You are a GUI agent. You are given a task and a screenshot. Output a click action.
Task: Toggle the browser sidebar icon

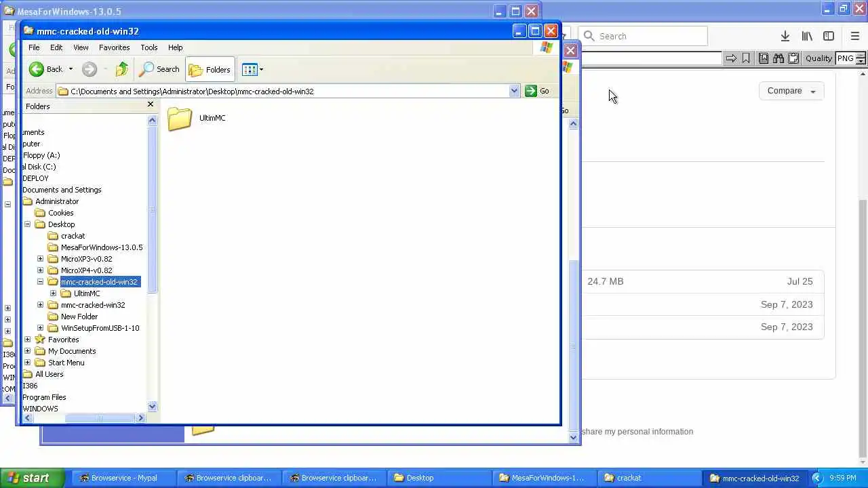click(829, 36)
